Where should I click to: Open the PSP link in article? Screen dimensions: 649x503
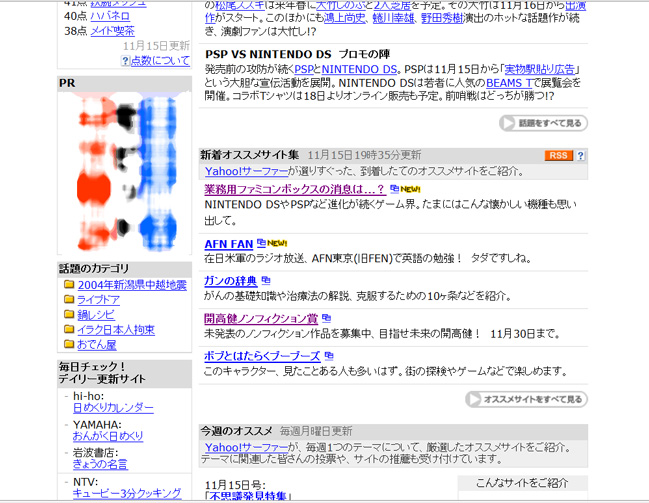(x=304, y=69)
